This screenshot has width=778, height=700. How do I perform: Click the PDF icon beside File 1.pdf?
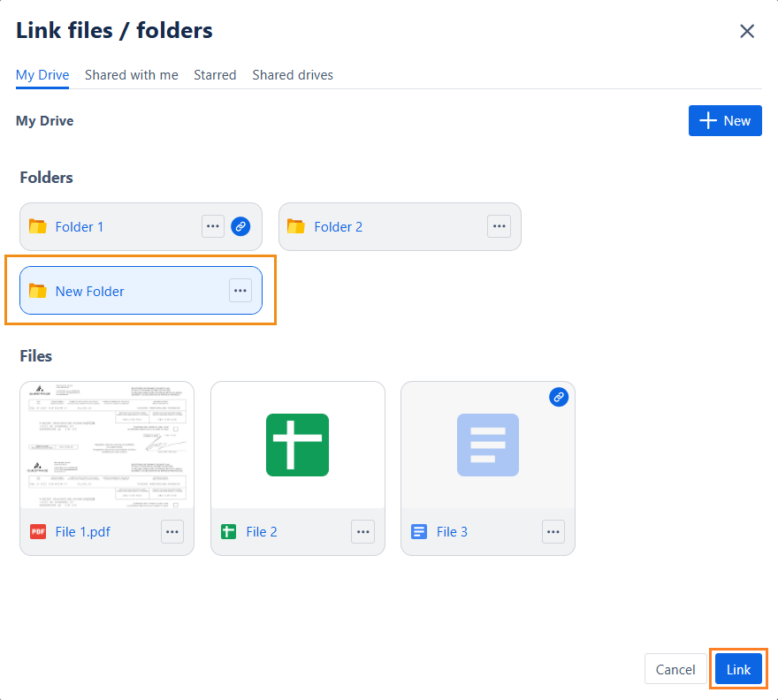coord(38,531)
